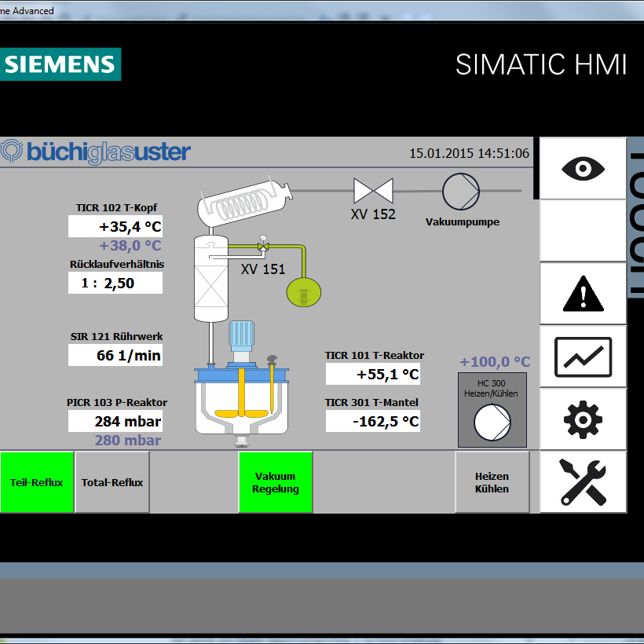Toggle Teil-Reflux mode
This screenshot has width=644, height=644.
pyautogui.click(x=37, y=482)
